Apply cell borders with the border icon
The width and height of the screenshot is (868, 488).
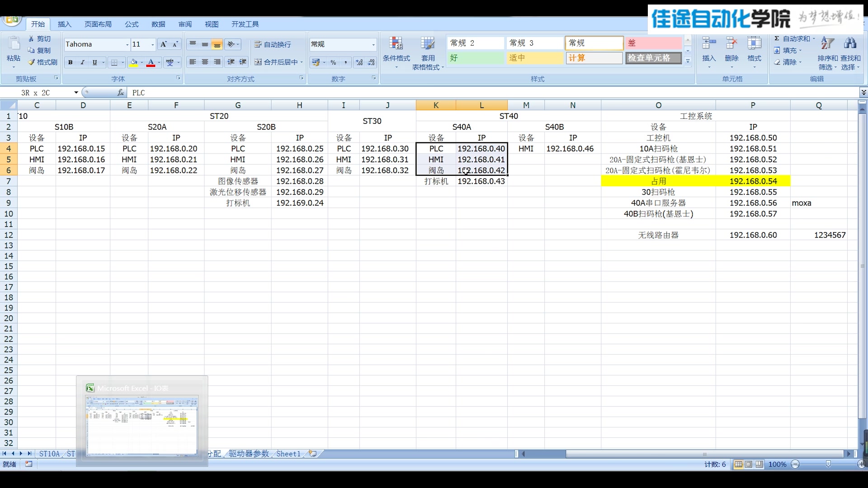click(114, 62)
